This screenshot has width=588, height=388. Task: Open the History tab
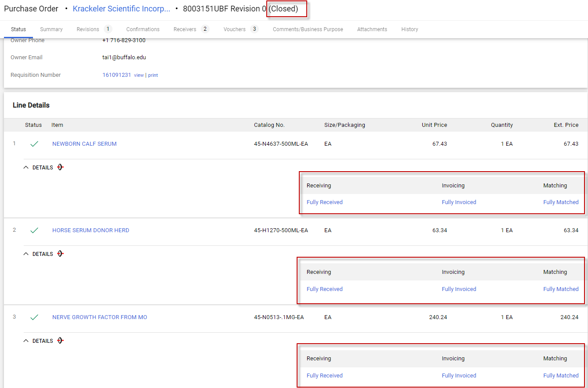[410, 29]
